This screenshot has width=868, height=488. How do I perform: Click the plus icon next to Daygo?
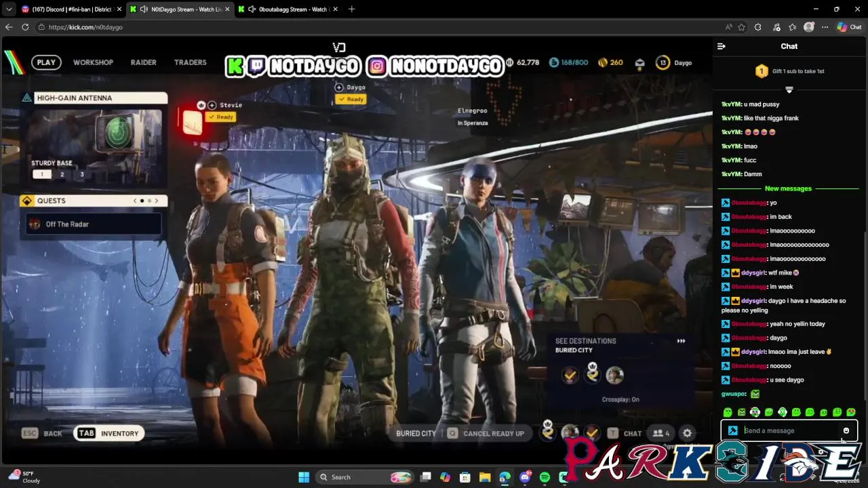pos(339,87)
